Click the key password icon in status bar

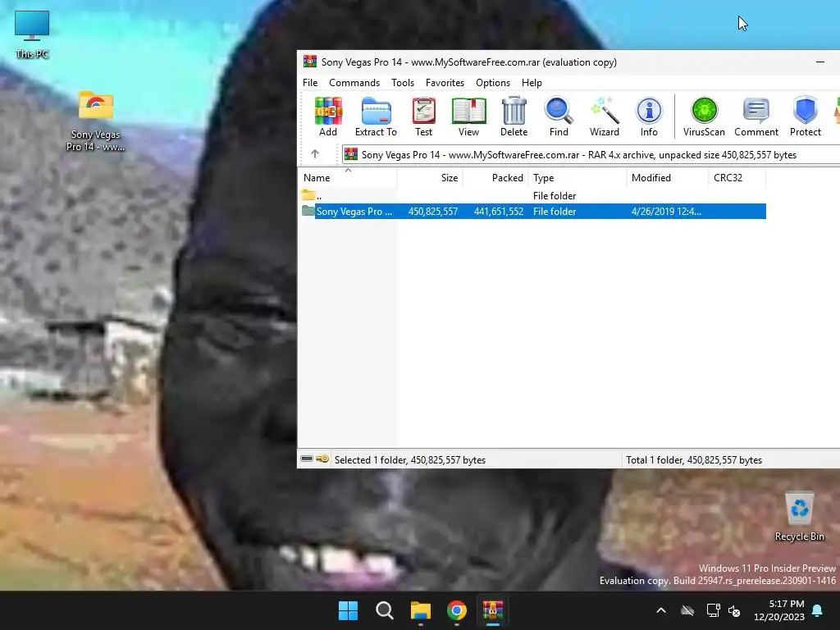[x=322, y=459]
